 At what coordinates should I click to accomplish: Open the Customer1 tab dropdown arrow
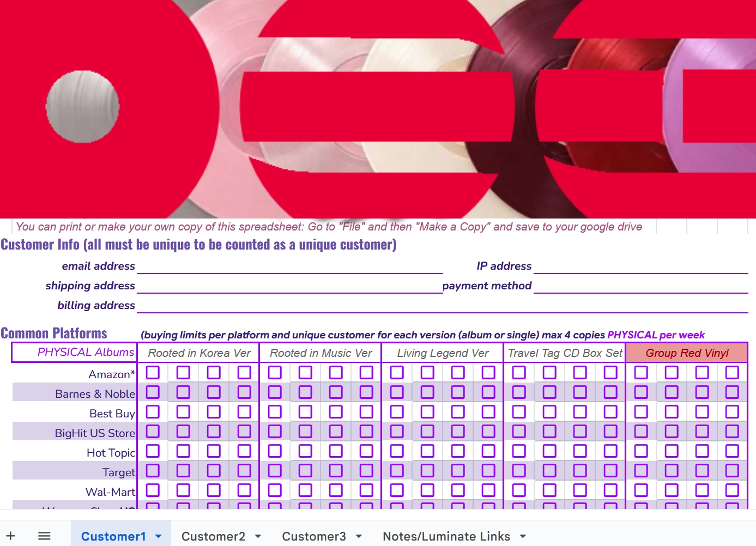point(159,536)
